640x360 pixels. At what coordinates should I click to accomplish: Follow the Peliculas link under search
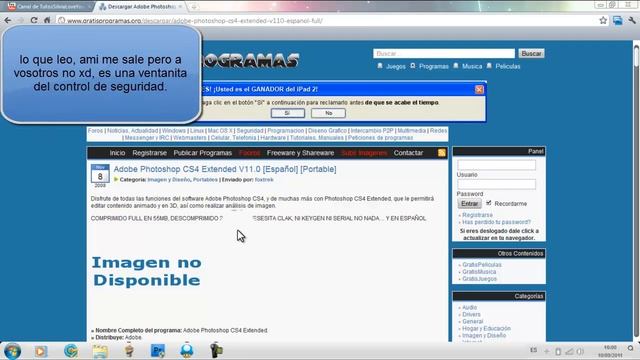508,66
